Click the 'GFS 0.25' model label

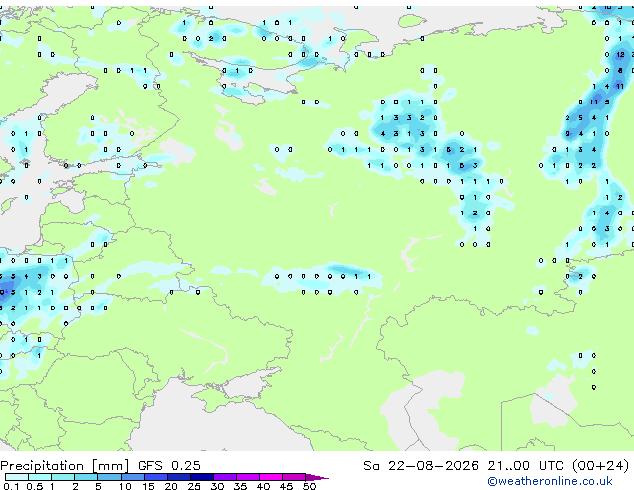point(169,466)
